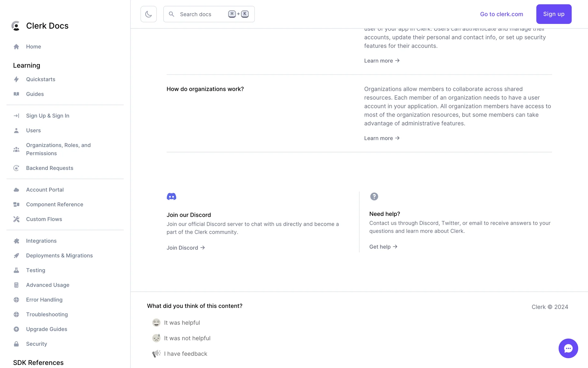Click the Deployments & Migrations rocket icon

point(16,255)
